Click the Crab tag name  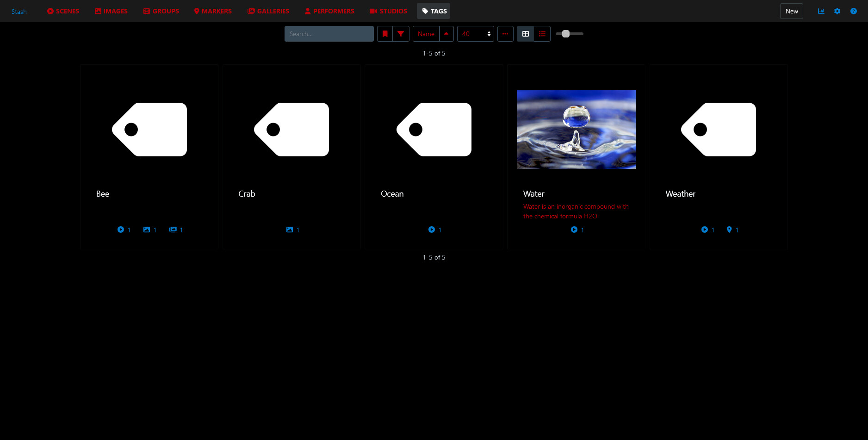tap(247, 194)
